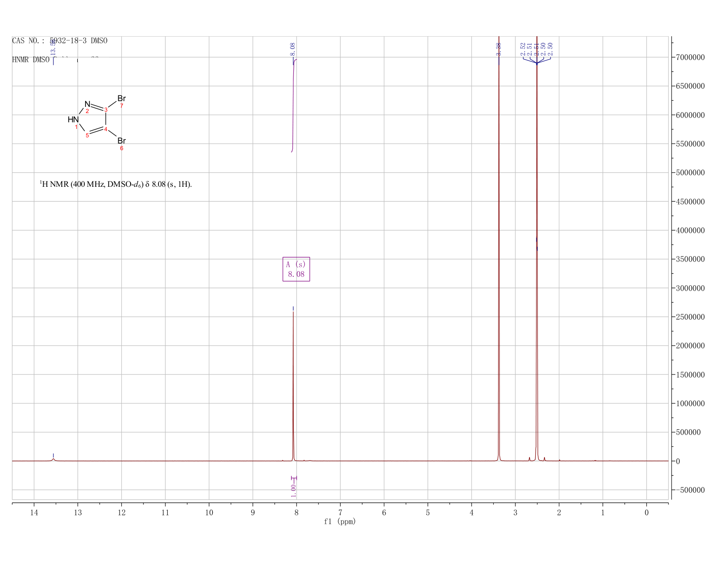Click the HN atom label in the structure
The height and width of the screenshot is (563, 728).
coord(73,120)
